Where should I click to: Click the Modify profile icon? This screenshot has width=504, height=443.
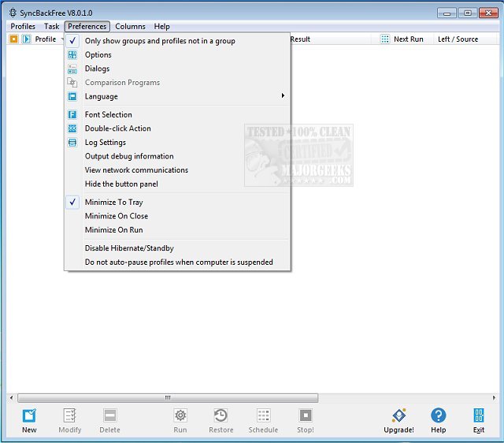tap(70, 415)
